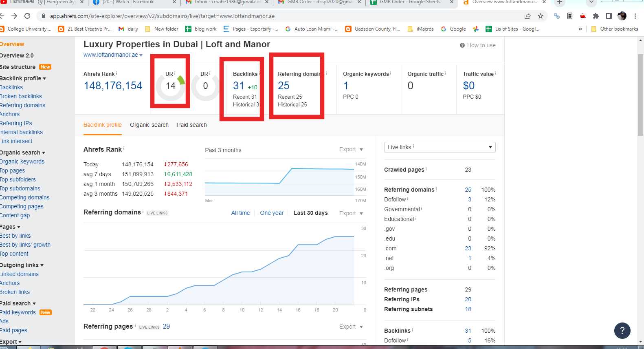Collapse the Organic search sidebar section
The image size is (644, 349).
click(x=22, y=152)
